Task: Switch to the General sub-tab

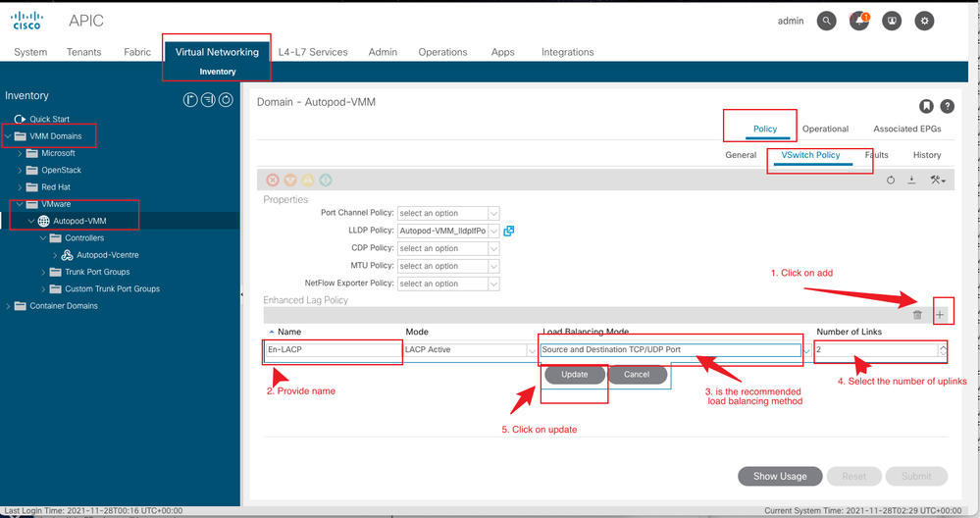Action: (741, 155)
